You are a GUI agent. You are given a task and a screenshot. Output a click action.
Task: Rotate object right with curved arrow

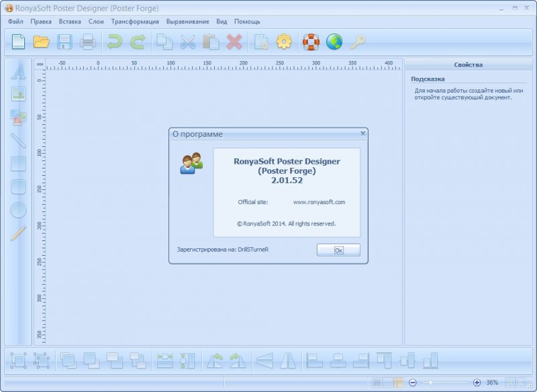pyautogui.click(x=238, y=360)
